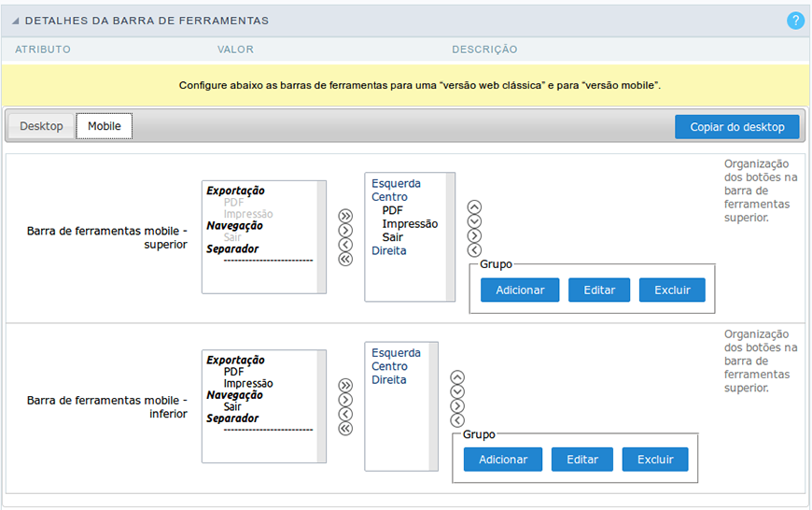Move all items right in inferior toolbar

click(x=345, y=385)
